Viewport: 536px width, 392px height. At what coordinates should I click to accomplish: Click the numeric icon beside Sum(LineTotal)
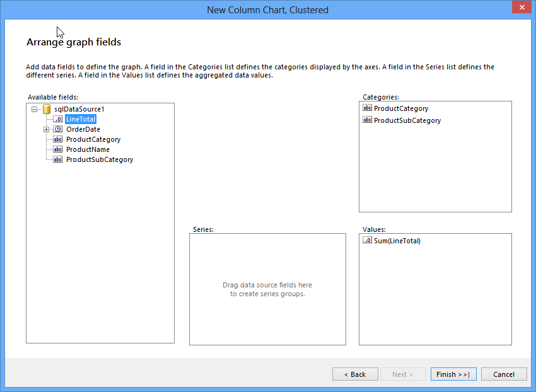click(x=367, y=241)
